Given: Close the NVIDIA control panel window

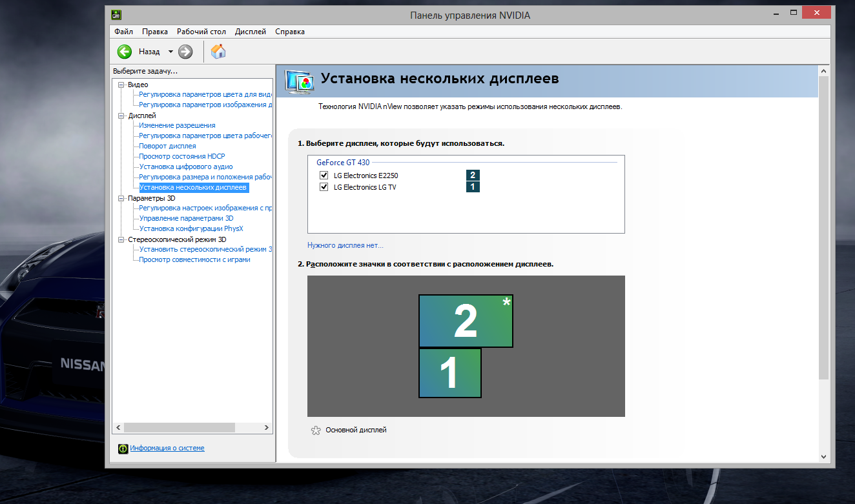Looking at the screenshot, I should point(816,13).
